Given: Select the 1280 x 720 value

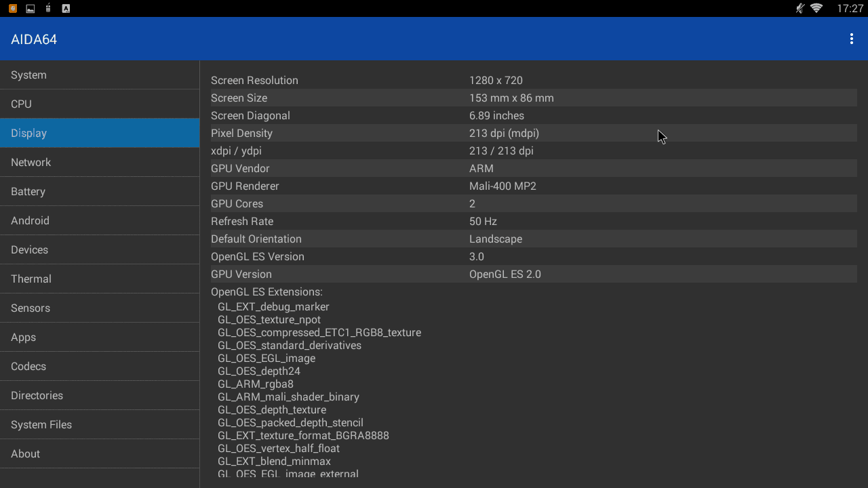Looking at the screenshot, I should [496, 81].
